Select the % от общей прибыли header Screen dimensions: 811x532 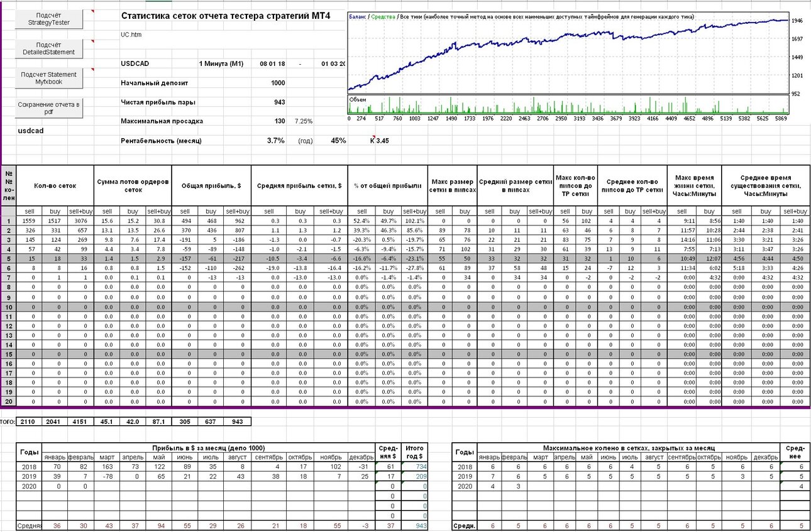point(387,186)
